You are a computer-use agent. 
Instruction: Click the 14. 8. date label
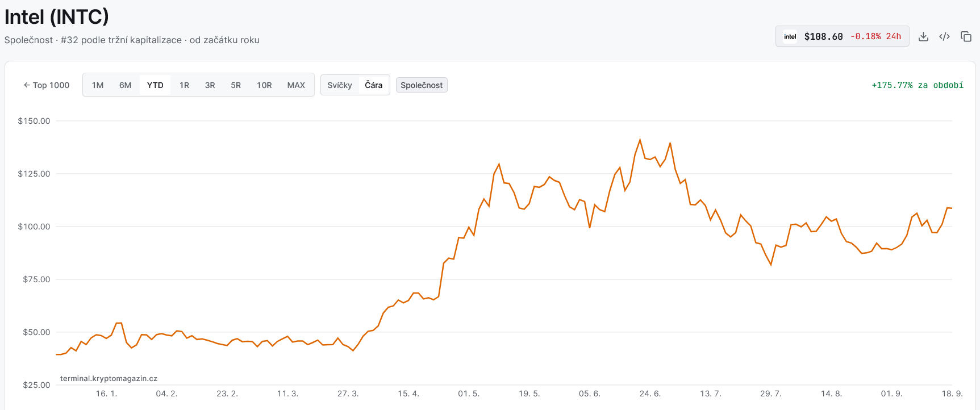pos(831,394)
